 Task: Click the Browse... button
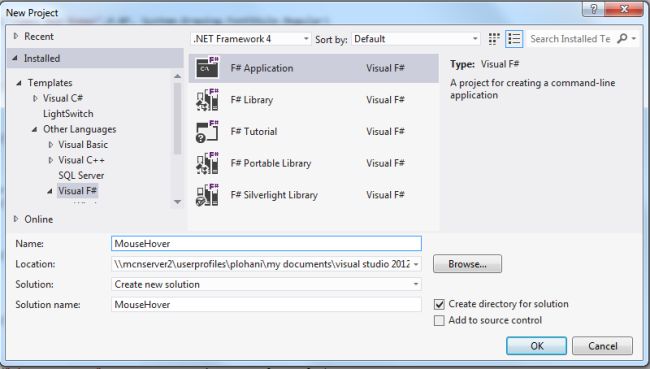pyautogui.click(x=467, y=264)
